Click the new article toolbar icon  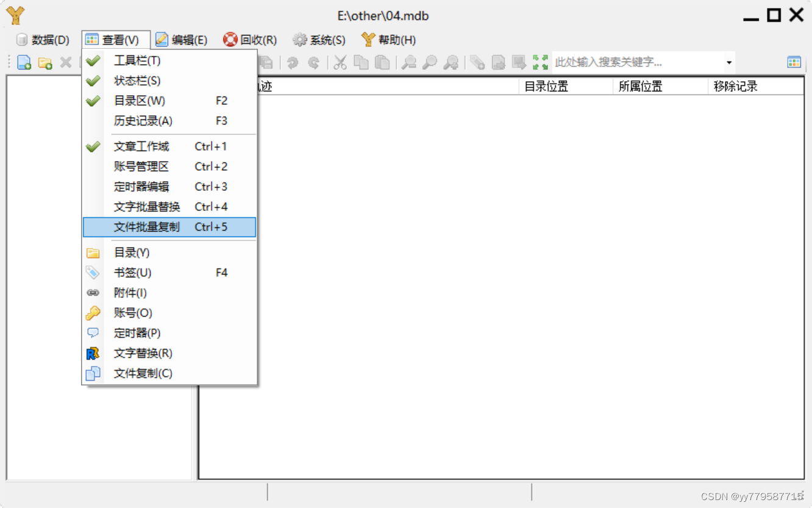(24, 62)
